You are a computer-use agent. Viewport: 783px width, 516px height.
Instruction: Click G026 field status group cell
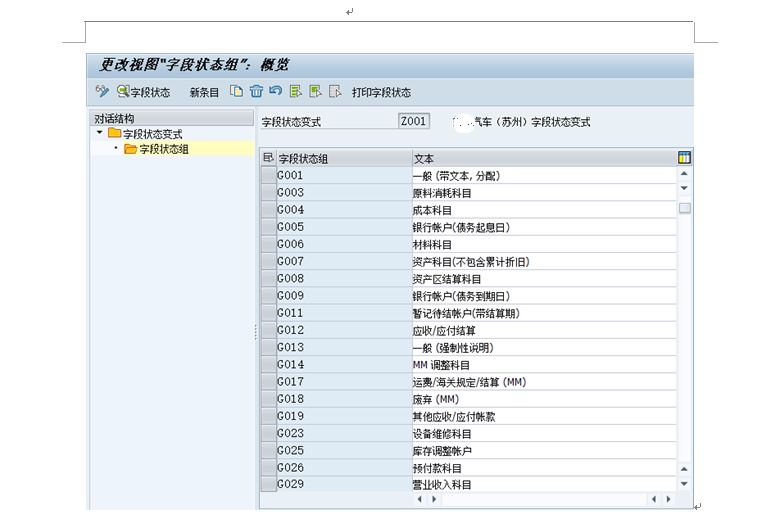tap(344, 468)
